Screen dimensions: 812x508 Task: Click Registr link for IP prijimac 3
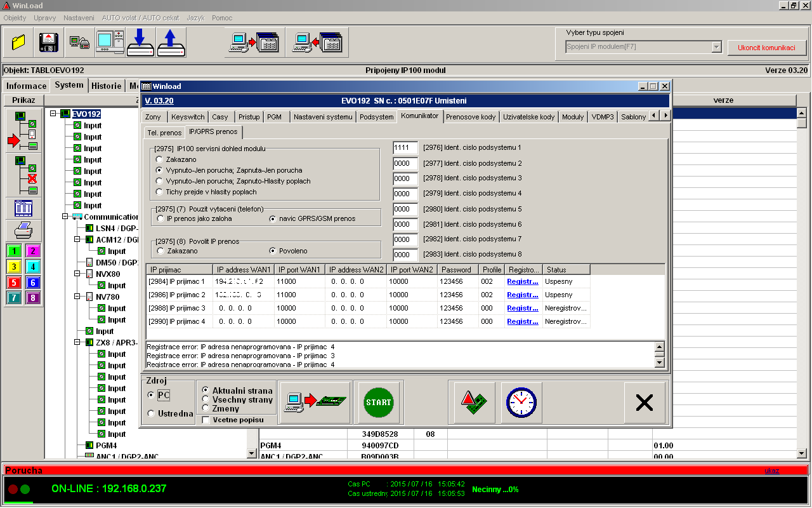522,308
